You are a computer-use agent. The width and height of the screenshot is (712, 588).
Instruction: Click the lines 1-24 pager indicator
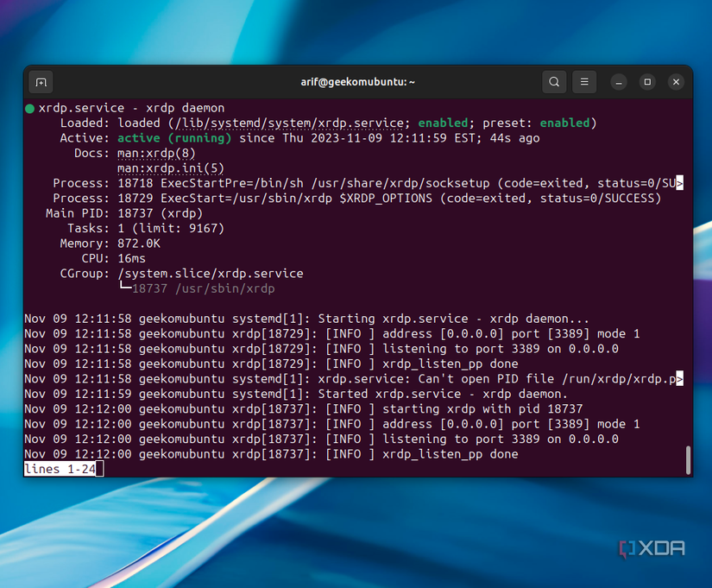57,468
